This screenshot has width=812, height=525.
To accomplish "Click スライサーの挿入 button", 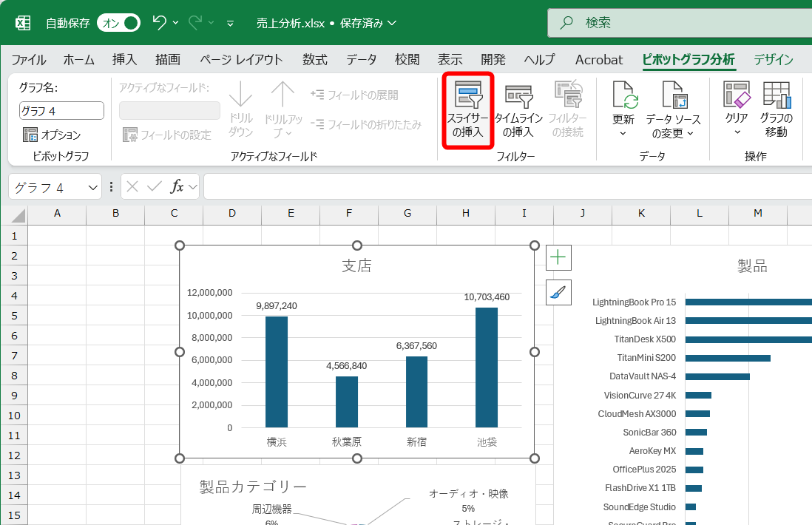I will (x=467, y=109).
